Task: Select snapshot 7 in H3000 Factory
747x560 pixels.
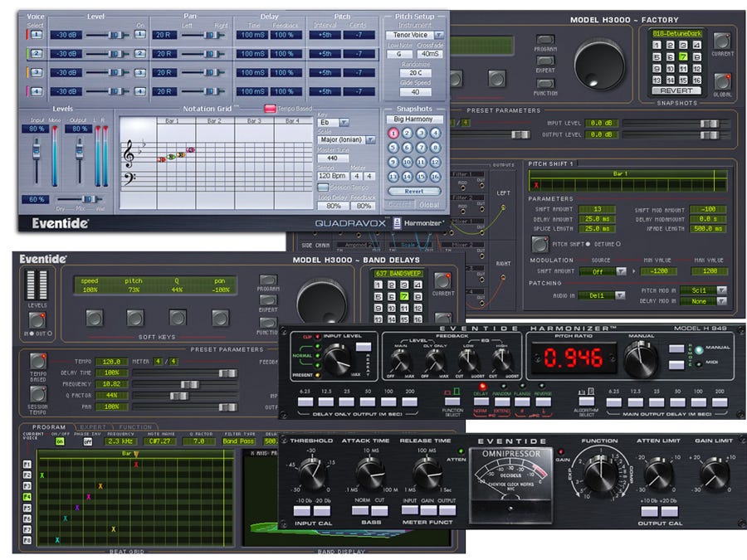Action: [683, 56]
